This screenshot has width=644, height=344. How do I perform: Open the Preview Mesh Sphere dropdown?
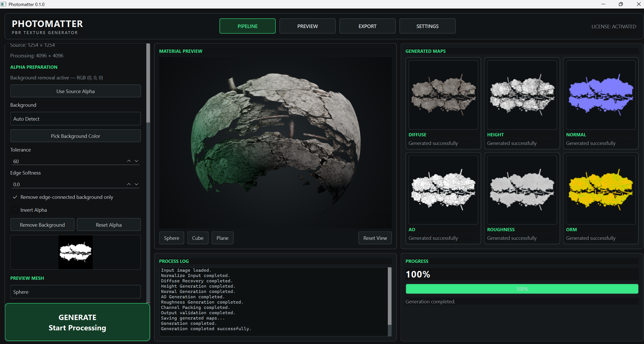pyautogui.click(x=75, y=292)
